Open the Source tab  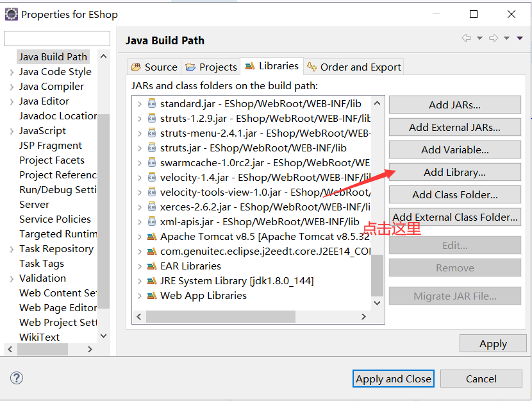pos(154,66)
